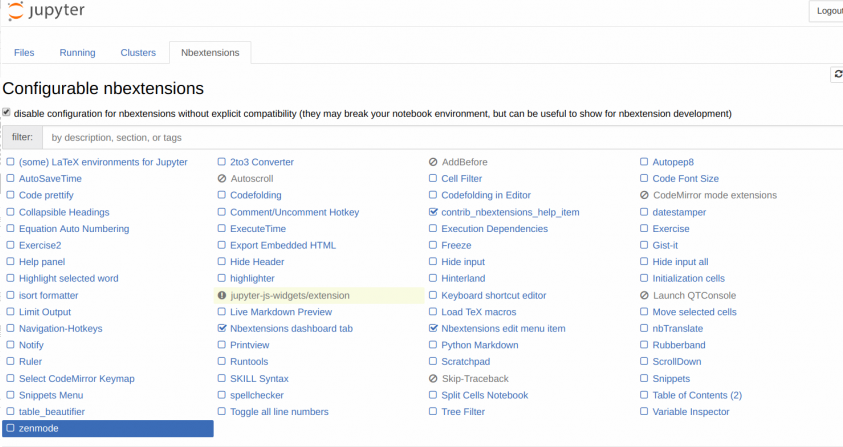Image resolution: width=843 pixels, height=447 pixels.
Task: Click the incompatible icon next to AddBefore
Action: (x=433, y=162)
